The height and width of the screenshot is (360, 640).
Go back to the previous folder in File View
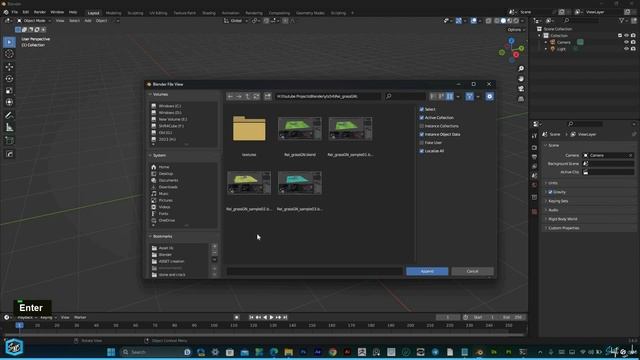(230, 96)
